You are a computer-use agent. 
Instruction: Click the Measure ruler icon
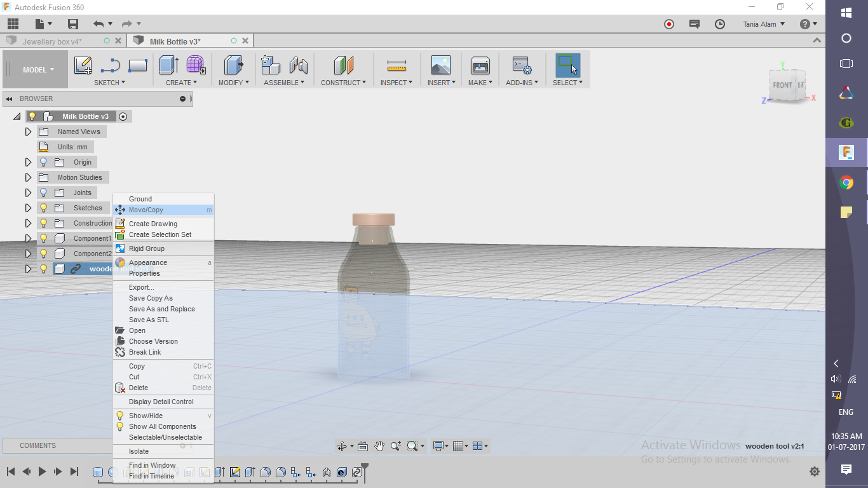coord(397,65)
